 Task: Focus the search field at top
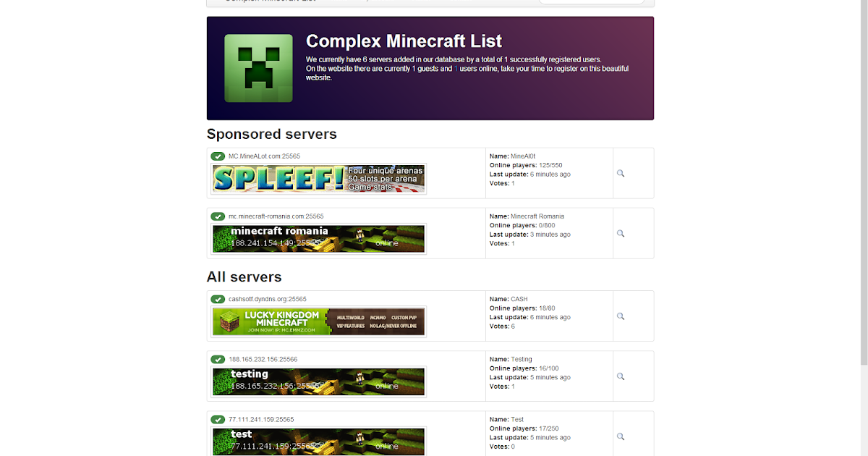click(x=591, y=1)
